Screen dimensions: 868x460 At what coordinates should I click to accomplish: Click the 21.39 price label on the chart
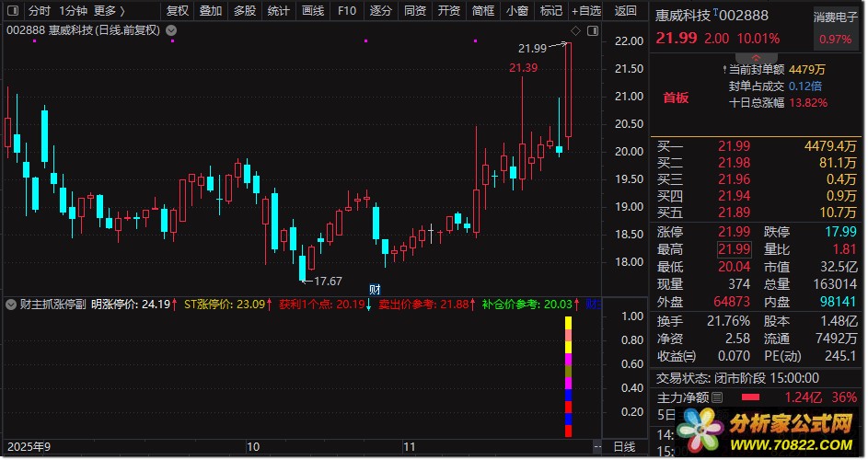tap(523, 67)
